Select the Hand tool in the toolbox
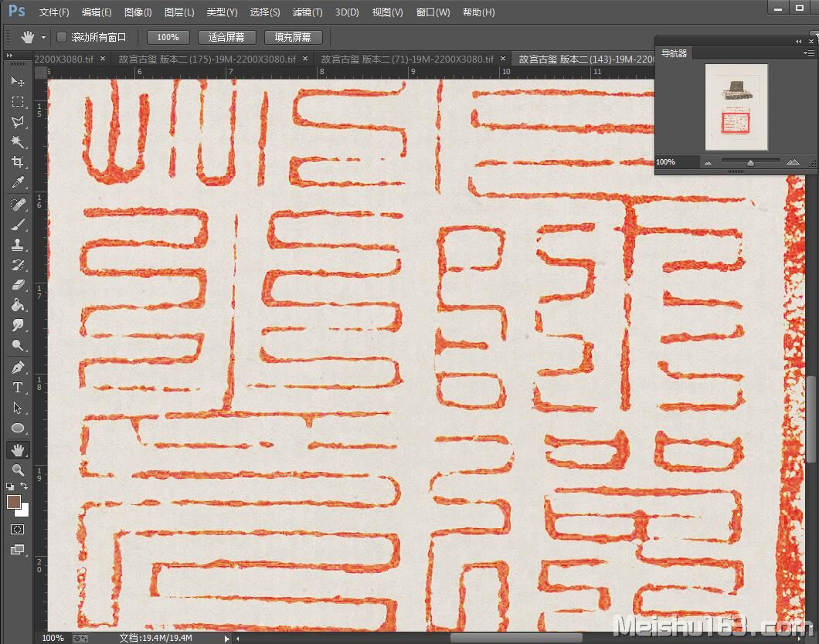 18,450
